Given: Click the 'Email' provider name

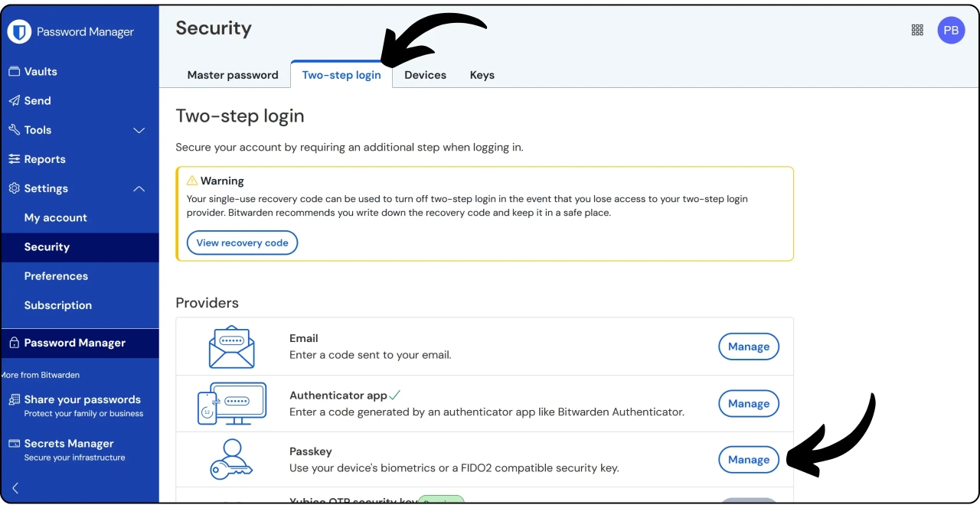Looking at the screenshot, I should click(304, 338).
